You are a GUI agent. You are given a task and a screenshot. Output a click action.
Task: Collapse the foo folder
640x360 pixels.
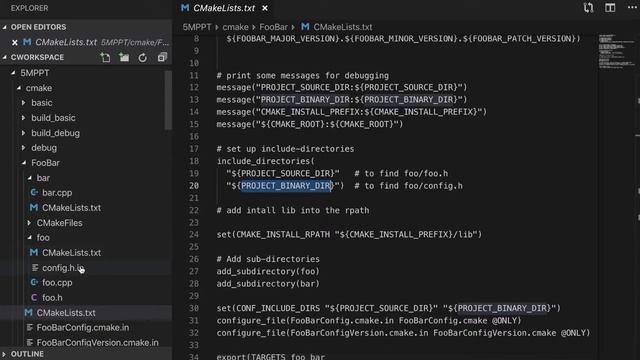[29, 238]
